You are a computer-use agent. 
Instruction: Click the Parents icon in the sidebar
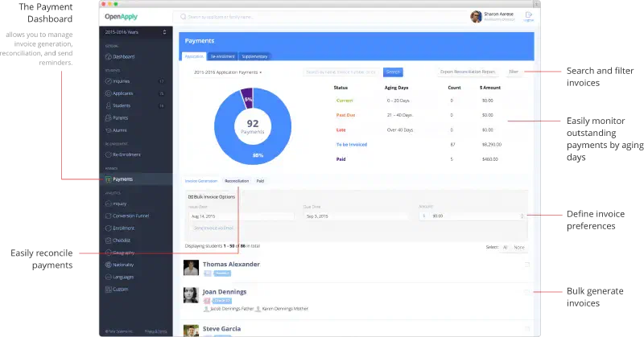pos(109,117)
